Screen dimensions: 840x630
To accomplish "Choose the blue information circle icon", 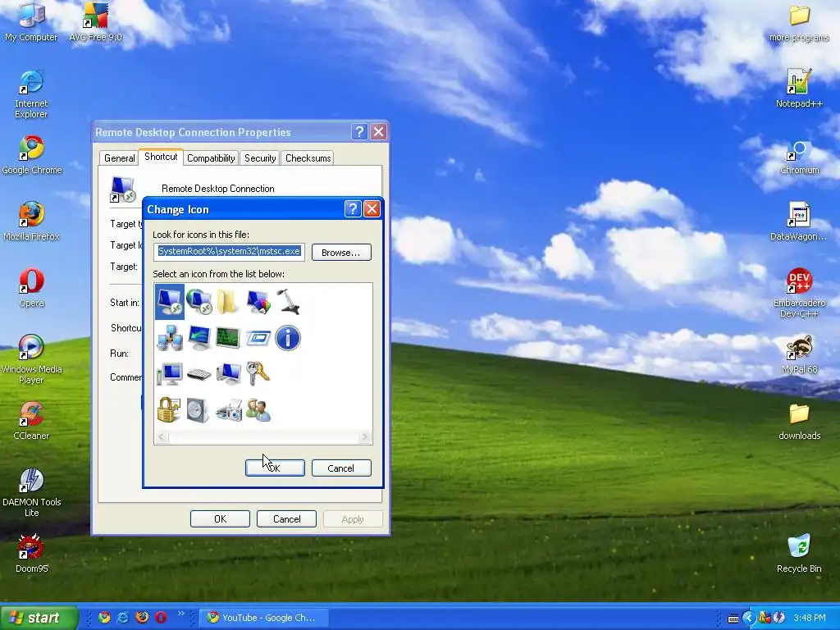I will click(288, 338).
